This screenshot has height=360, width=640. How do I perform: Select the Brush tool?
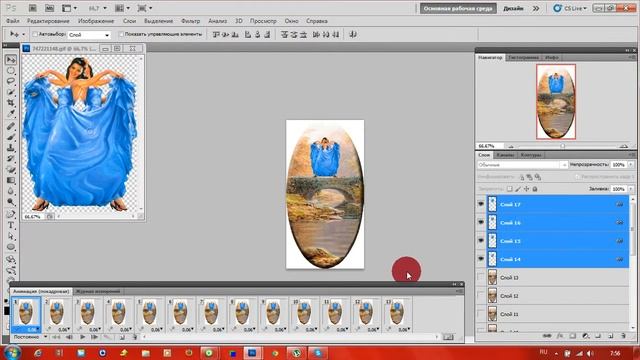(x=11, y=137)
